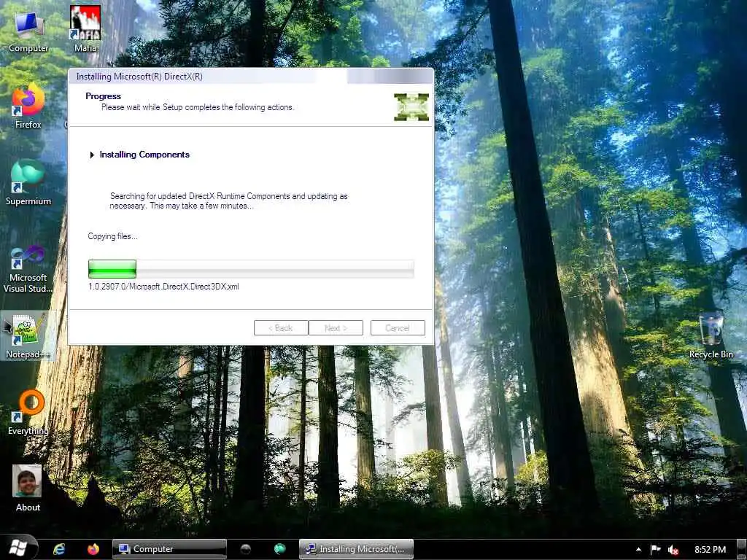Click the DirectX logo in the installer header
The image size is (747, 560).
(411, 106)
